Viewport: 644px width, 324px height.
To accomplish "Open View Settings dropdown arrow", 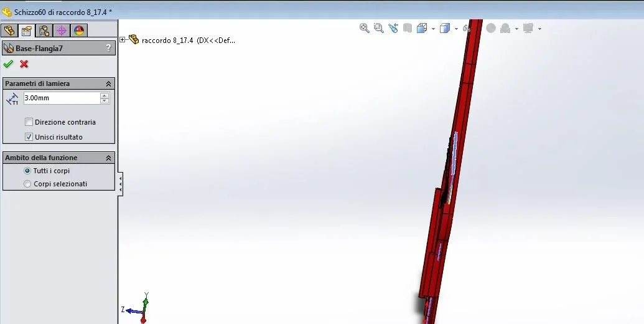I will tap(539, 29).
